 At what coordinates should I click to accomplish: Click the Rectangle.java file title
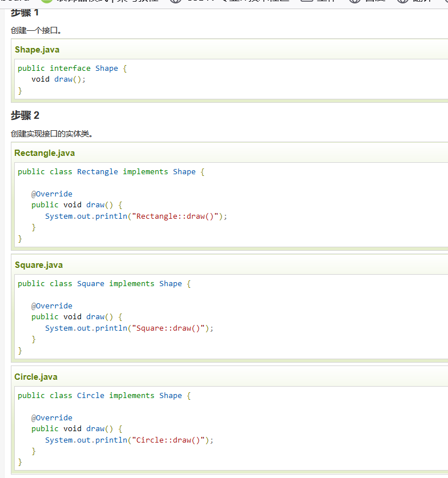(x=45, y=153)
